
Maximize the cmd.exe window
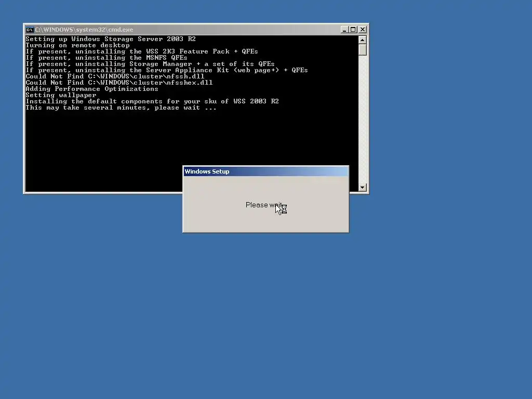tap(353, 30)
